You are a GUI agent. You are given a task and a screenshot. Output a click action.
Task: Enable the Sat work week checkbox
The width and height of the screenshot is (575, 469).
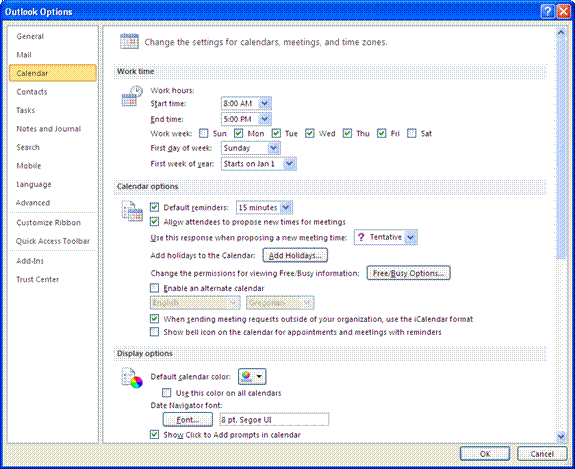[412, 133]
